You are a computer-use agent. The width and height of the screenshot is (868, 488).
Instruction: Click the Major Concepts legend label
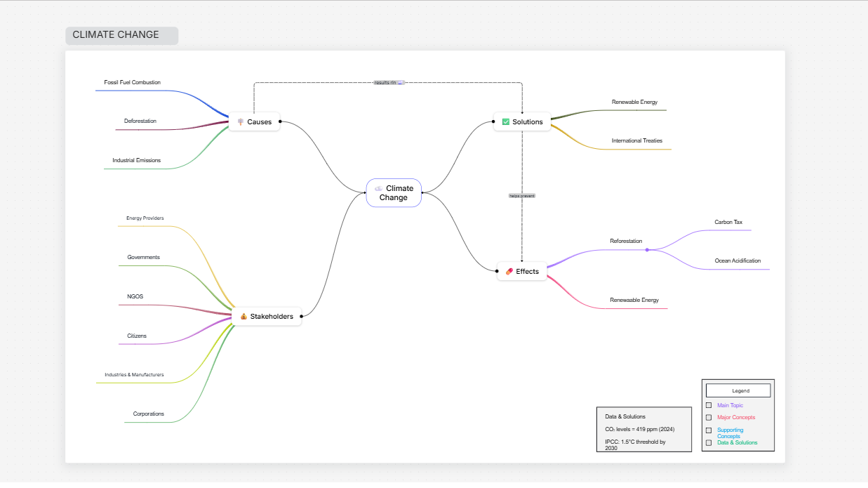[736, 417]
